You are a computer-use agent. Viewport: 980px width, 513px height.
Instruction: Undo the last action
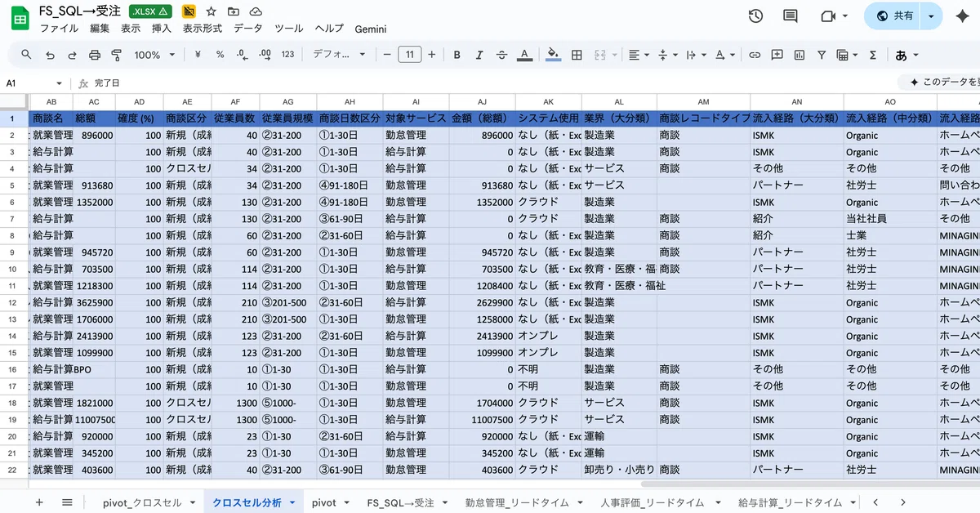coord(50,55)
